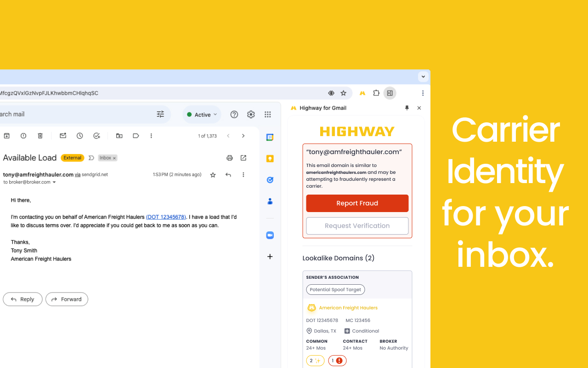The width and height of the screenshot is (588, 368).
Task: Open Contacts from the side panel
Action: pyautogui.click(x=270, y=201)
